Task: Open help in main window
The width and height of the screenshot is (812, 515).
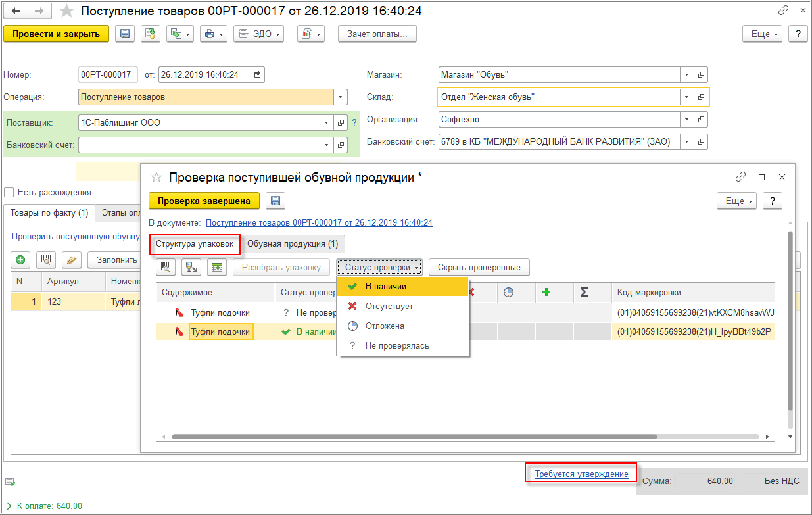Action: (798, 34)
